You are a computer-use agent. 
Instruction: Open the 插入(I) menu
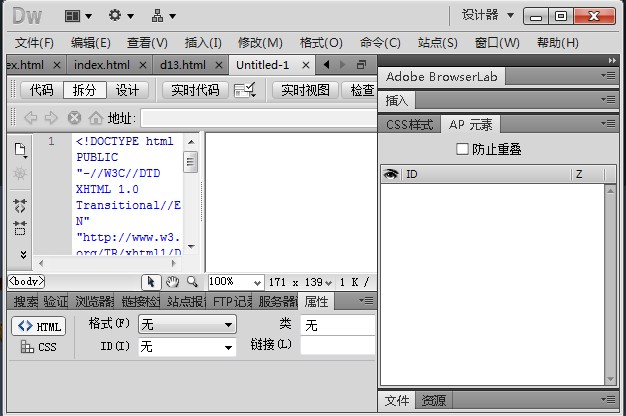tap(203, 42)
